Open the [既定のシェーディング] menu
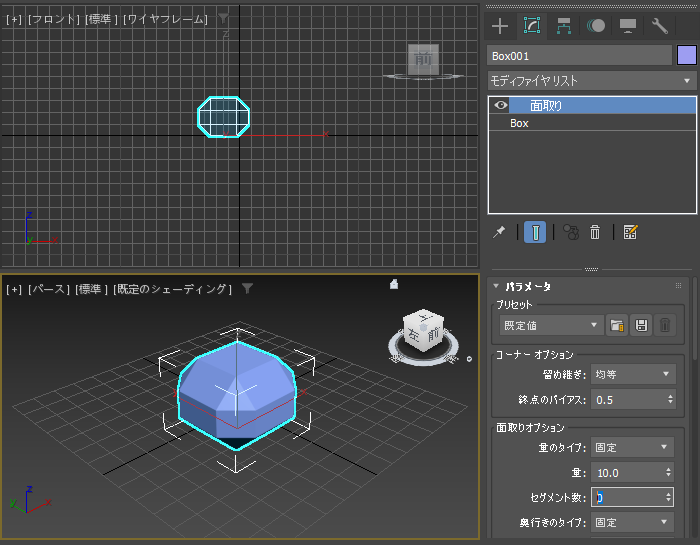Image resolution: width=700 pixels, height=545 pixels. [173, 289]
